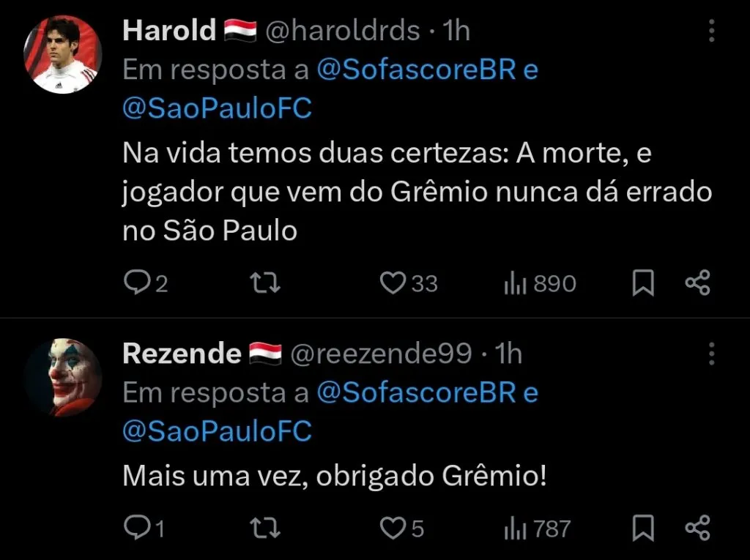Open the reply icon on Harold's tweet

(x=139, y=282)
